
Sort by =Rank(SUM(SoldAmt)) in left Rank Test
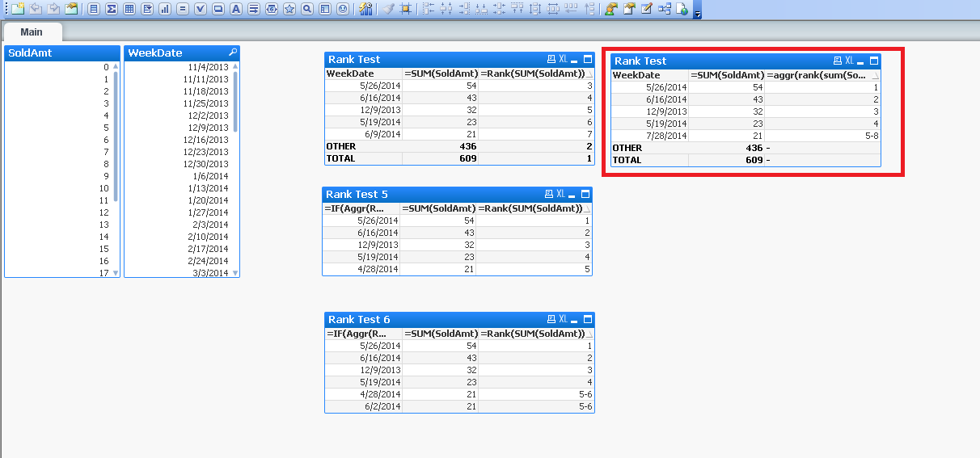pyautogui.click(x=536, y=74)
